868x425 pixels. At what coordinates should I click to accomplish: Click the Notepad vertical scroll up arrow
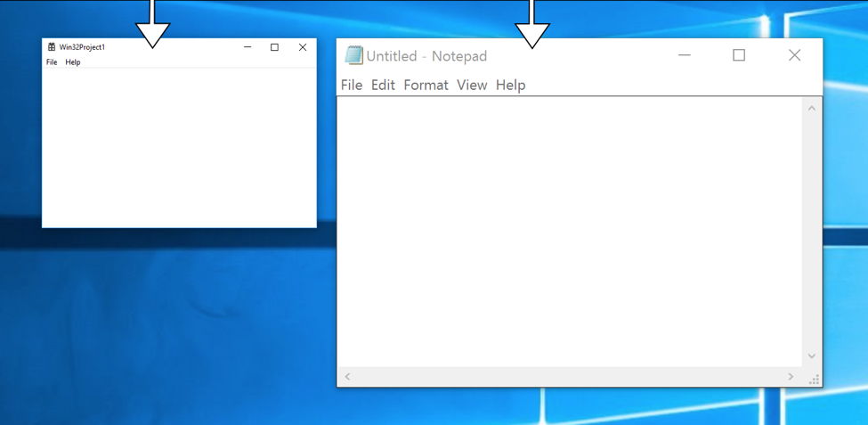point(812,109)
